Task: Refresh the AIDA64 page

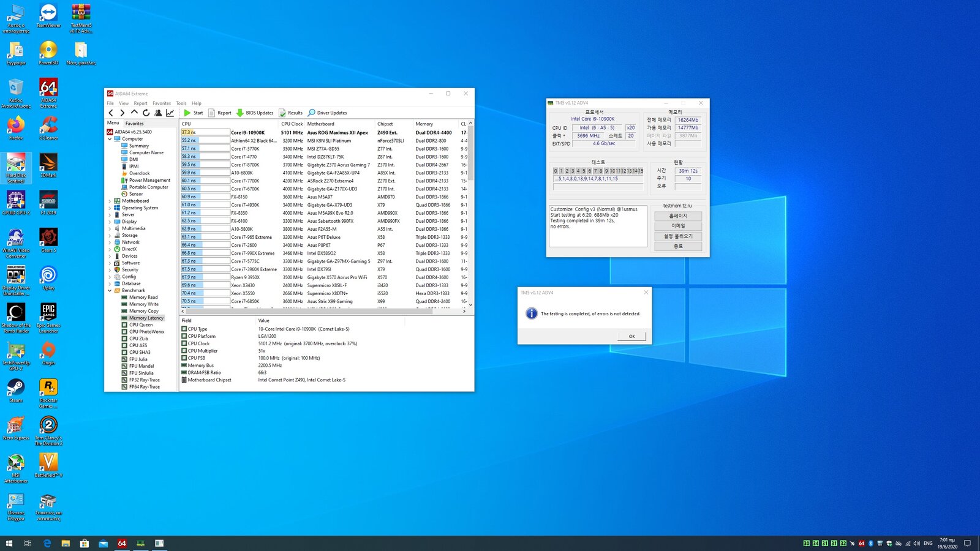Action: point(146,113)
